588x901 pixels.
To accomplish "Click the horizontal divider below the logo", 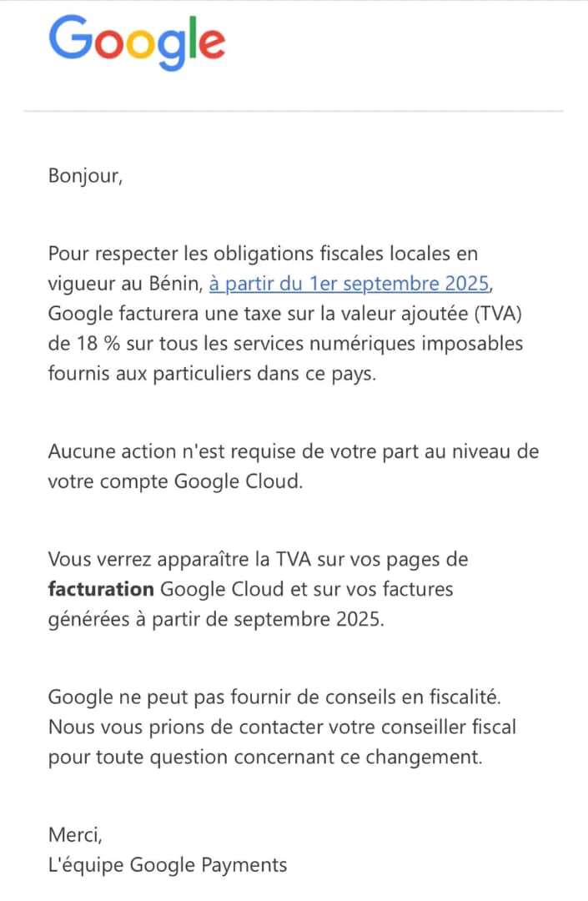I will coord(294,111).
